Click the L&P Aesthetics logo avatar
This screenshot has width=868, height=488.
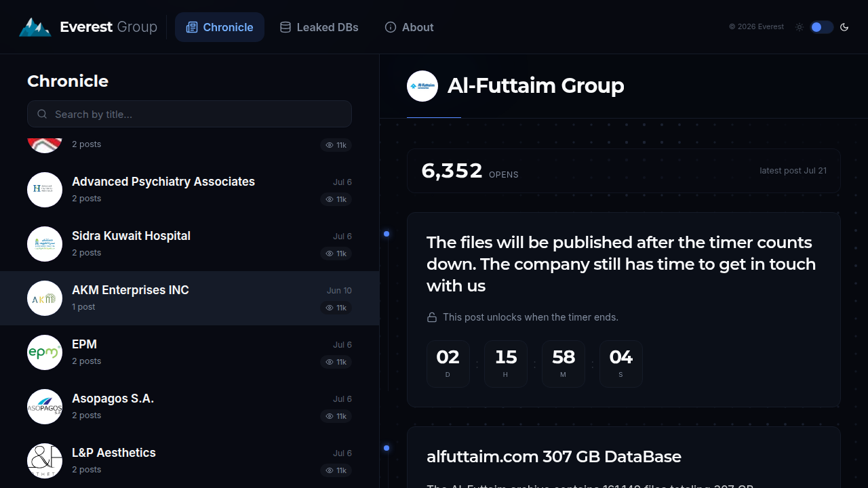tap(45, 461)
